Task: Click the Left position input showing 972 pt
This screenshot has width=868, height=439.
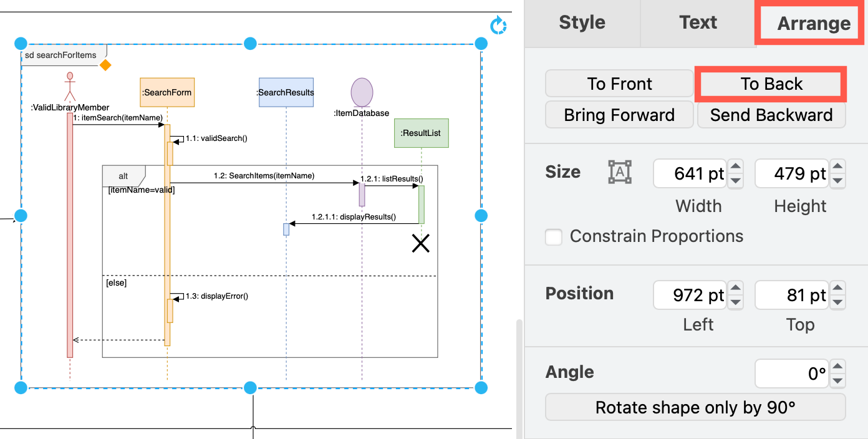Action: tap(690, 295)
